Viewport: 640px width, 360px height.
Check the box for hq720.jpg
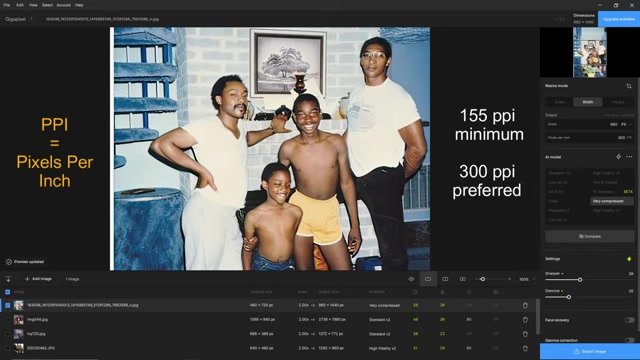pos(7,334)
